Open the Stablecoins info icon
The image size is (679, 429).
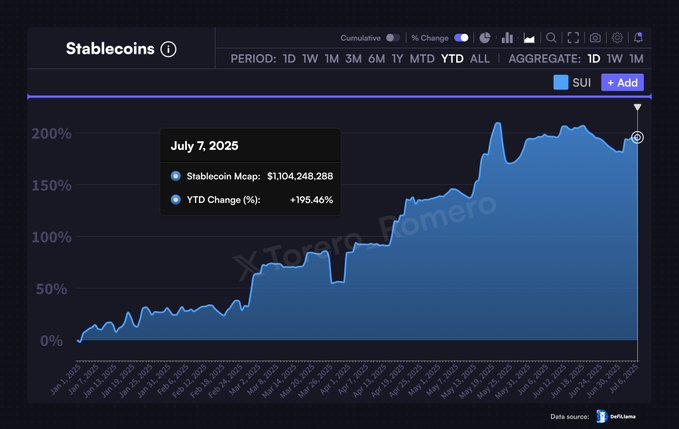pos(168,49)
